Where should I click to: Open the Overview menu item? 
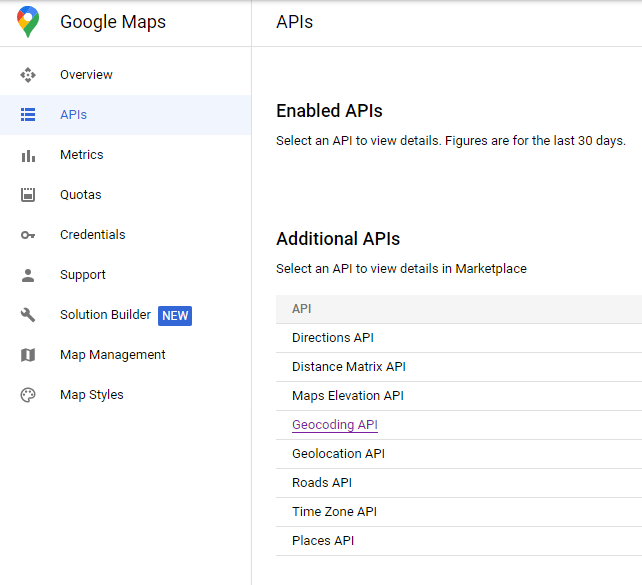point(125,75)
